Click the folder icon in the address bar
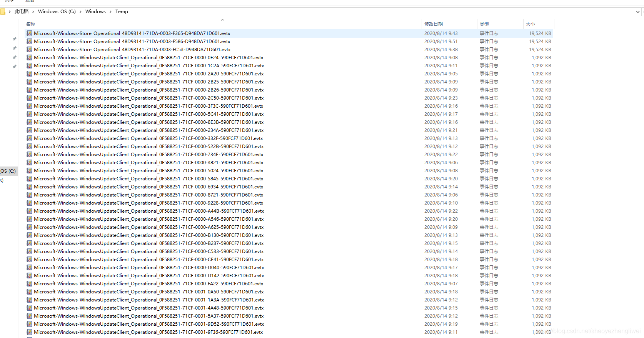Viewport: 644px width, 338px height. pos(3,12)
